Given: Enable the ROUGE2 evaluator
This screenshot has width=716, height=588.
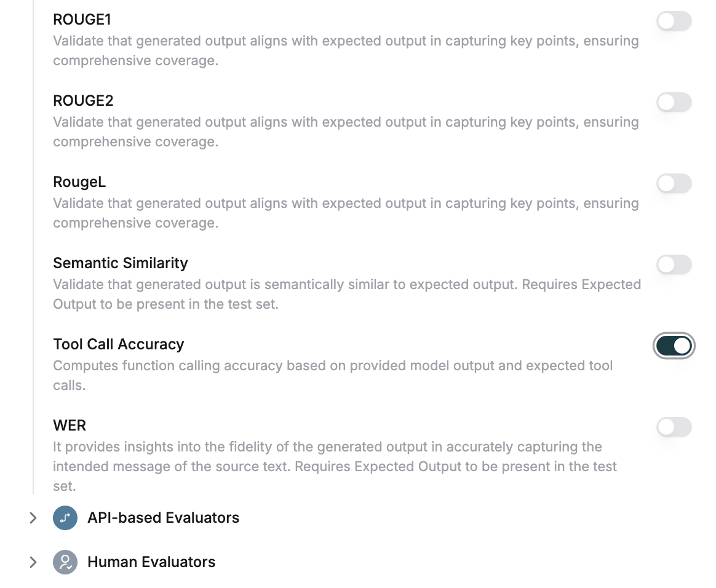Looking at the screenshot, I should [674, 102].
